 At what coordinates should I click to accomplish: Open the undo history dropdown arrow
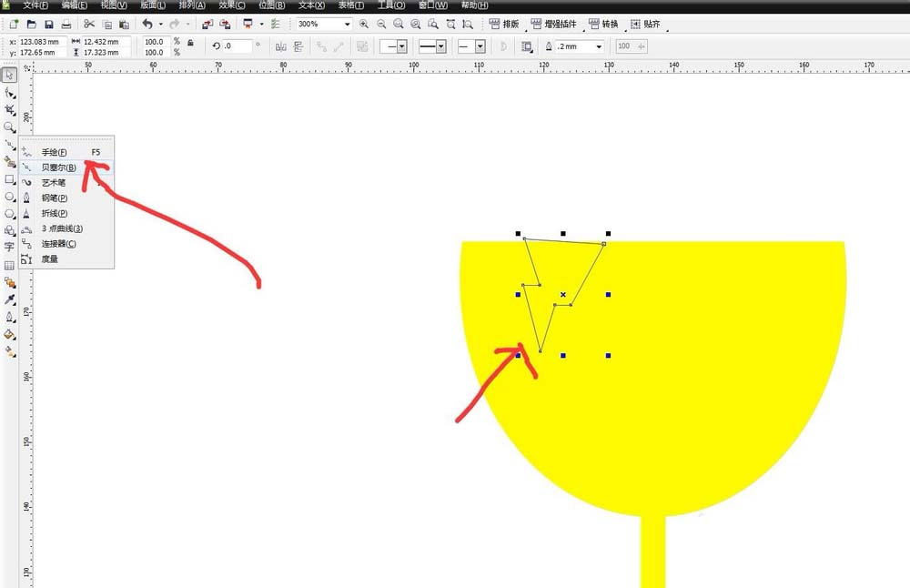(161, 24)
